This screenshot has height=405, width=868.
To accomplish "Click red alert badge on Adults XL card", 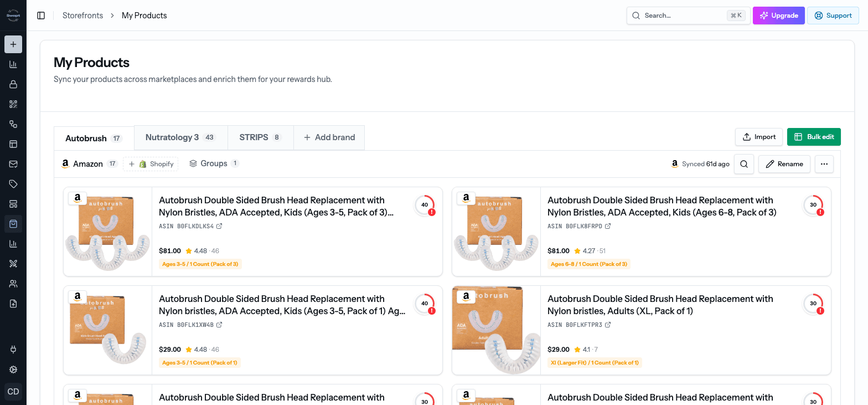I will click(x=820, y=311).
